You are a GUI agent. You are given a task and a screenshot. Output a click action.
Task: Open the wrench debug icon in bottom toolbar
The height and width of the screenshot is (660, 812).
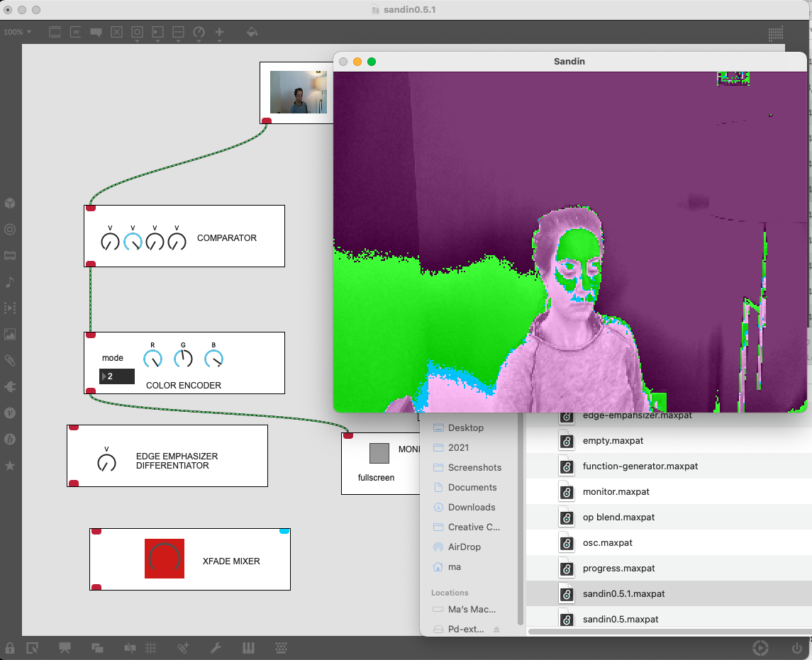point(216,647)
